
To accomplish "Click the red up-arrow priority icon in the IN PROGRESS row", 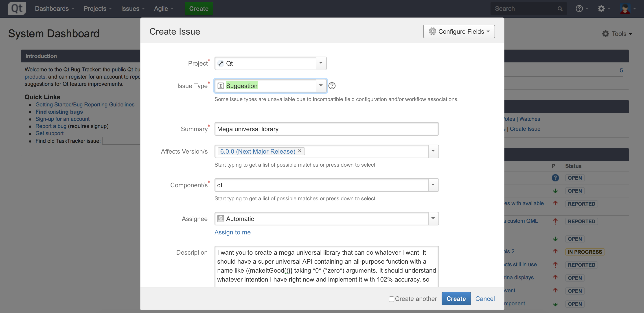I will [555, 251].
